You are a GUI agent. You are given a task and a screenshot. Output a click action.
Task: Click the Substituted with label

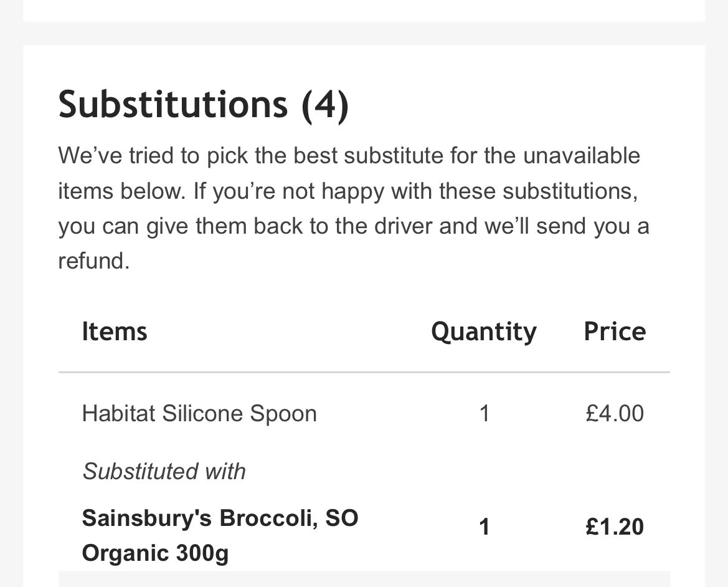tap(164, 471)
